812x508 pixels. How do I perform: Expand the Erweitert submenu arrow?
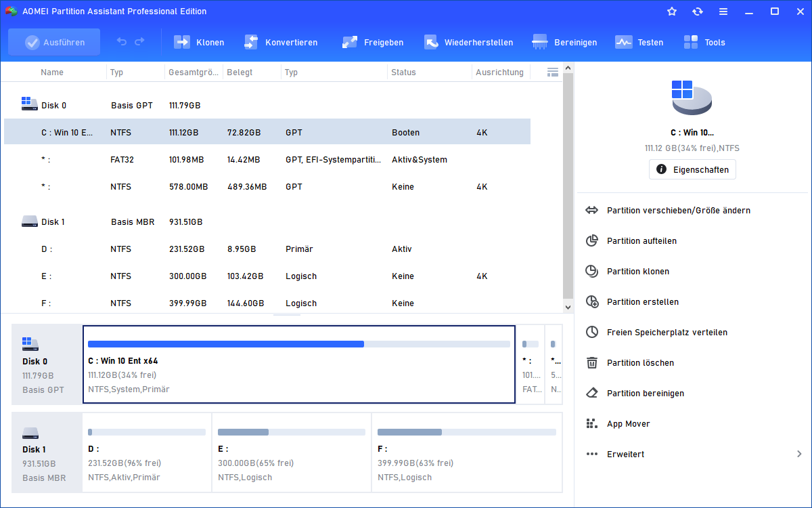click(799, 454)
